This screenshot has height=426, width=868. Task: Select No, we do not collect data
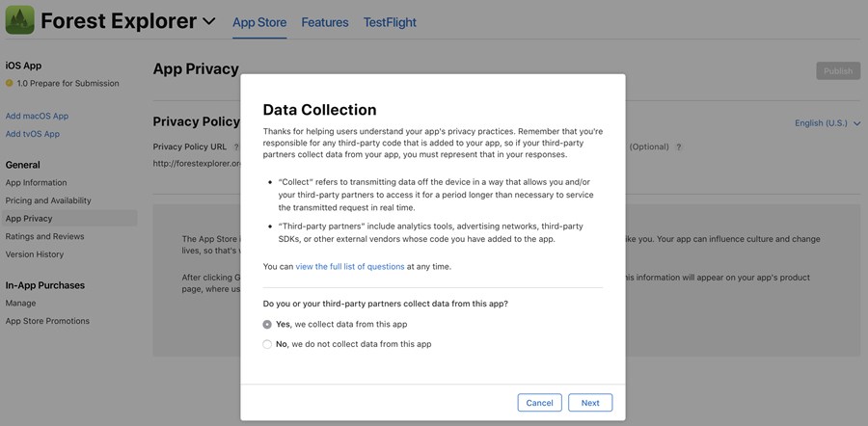pos(267,344)
